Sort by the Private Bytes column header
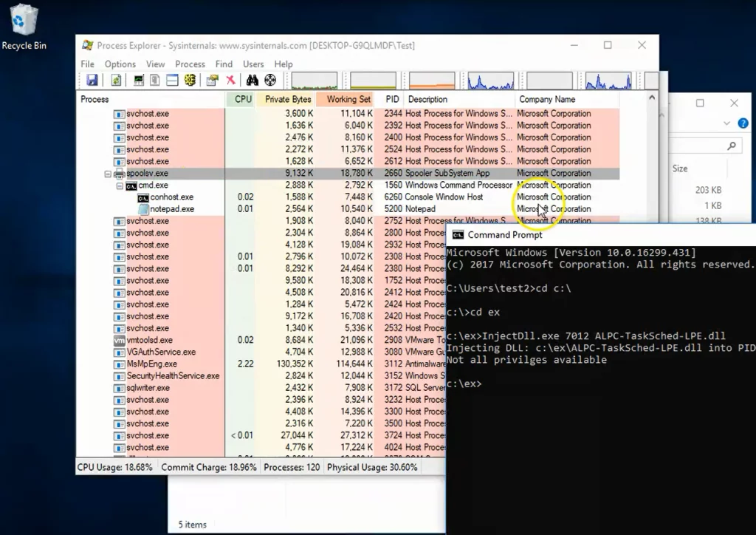 click(x=286, y=99)
